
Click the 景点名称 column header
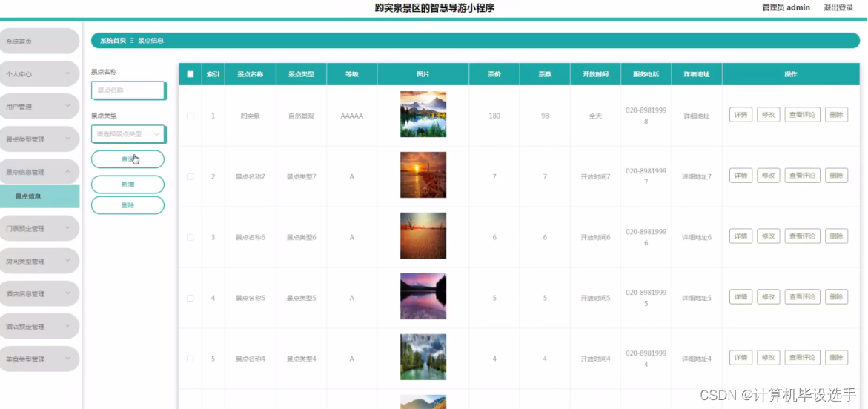coord(251,74)
